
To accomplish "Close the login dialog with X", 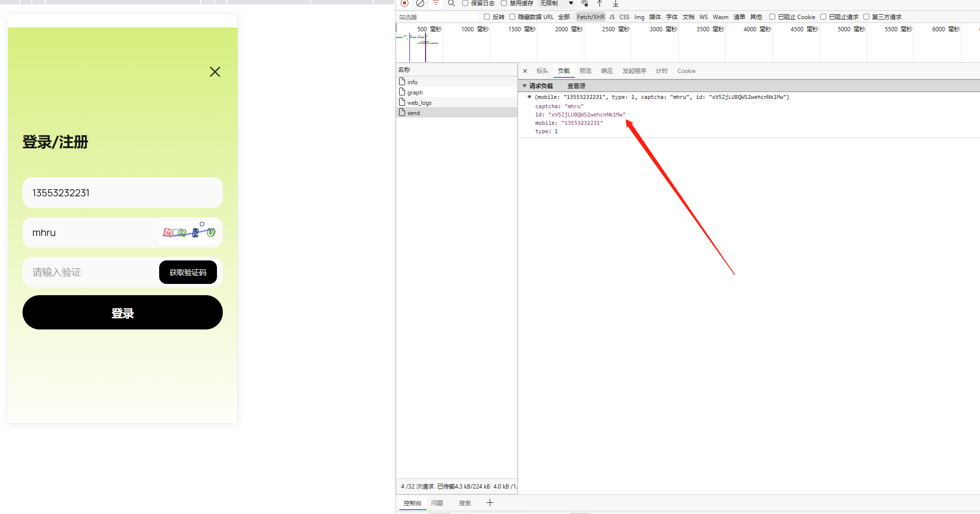I will pyautogui.click(x=215, y=72).
